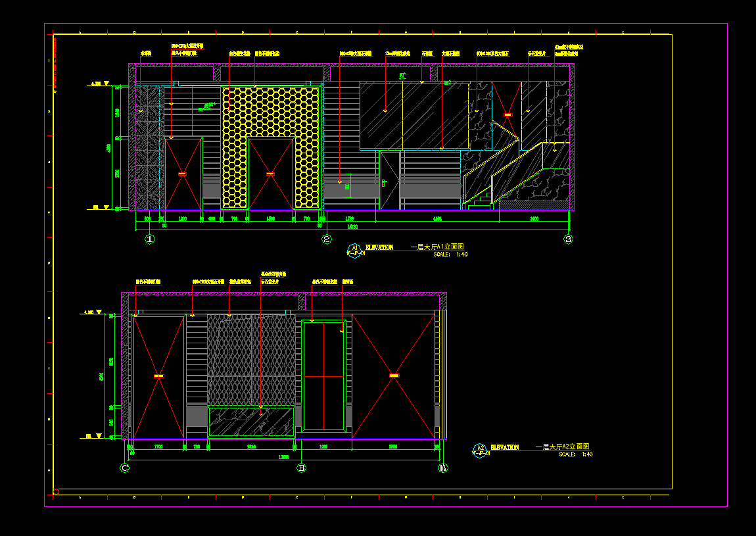Click grid bubble 1 under the A1 elevation
The image size is (756, 536).
point(150,239)
